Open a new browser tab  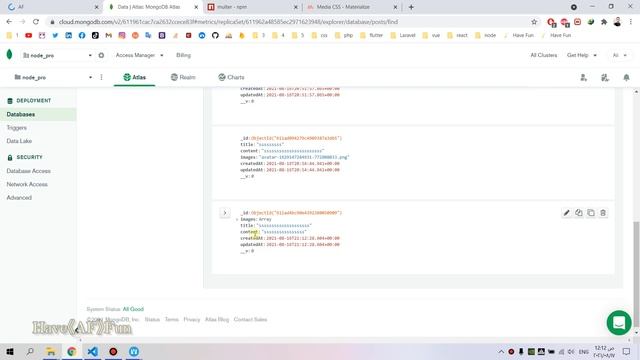[x=411, y=7]
